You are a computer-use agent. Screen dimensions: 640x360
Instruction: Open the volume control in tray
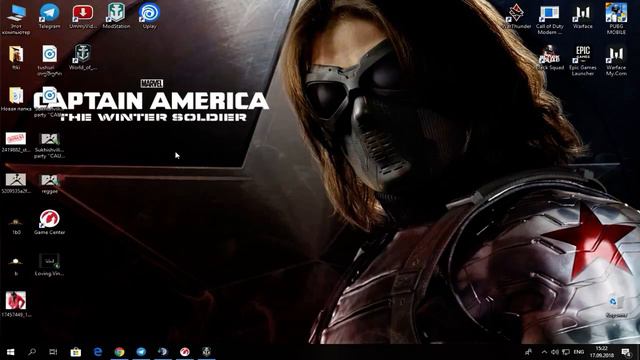click(x=555, y=352)
